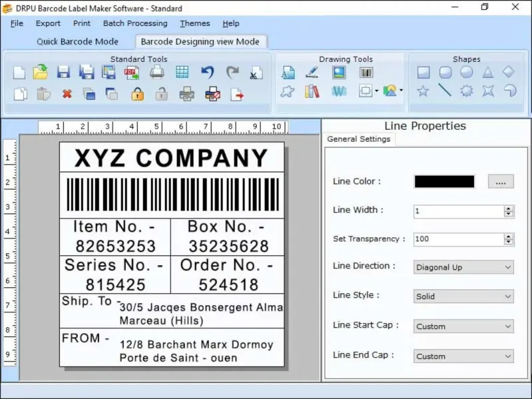The width and height of the screenshot is (532, 399).
Task: Choose the rectangle shape
Action: (424, 72)
